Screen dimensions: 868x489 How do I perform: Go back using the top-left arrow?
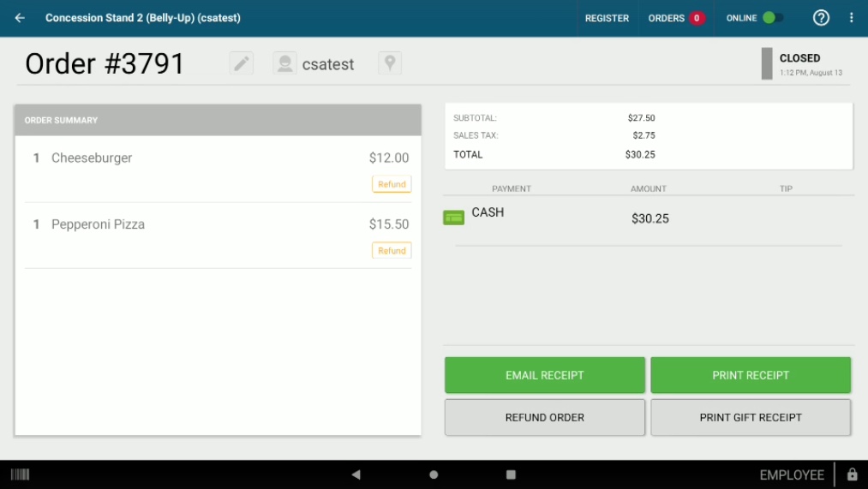coord(20,18)
